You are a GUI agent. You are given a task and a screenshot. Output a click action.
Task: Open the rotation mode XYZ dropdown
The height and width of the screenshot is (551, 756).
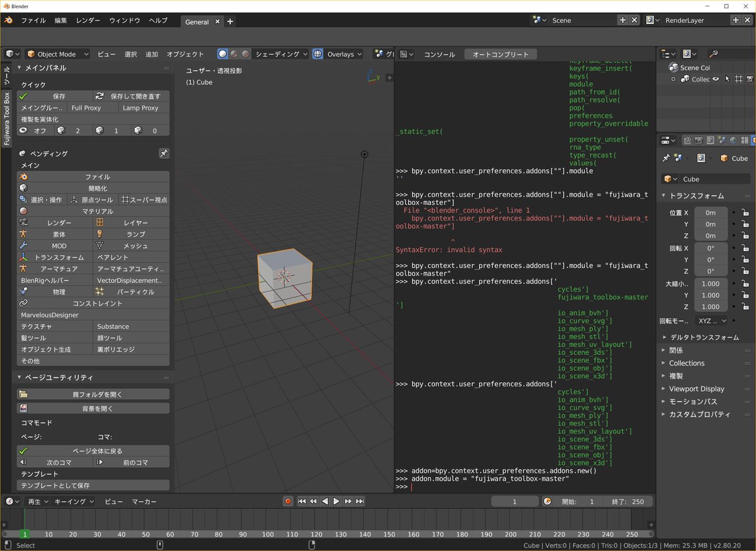[x=712, y=321]
